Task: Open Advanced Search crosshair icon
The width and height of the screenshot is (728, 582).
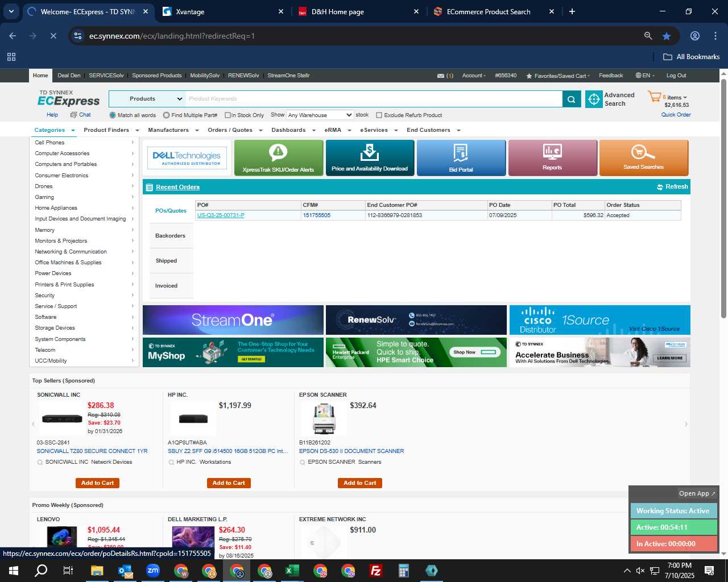Action: pos(594,99)
